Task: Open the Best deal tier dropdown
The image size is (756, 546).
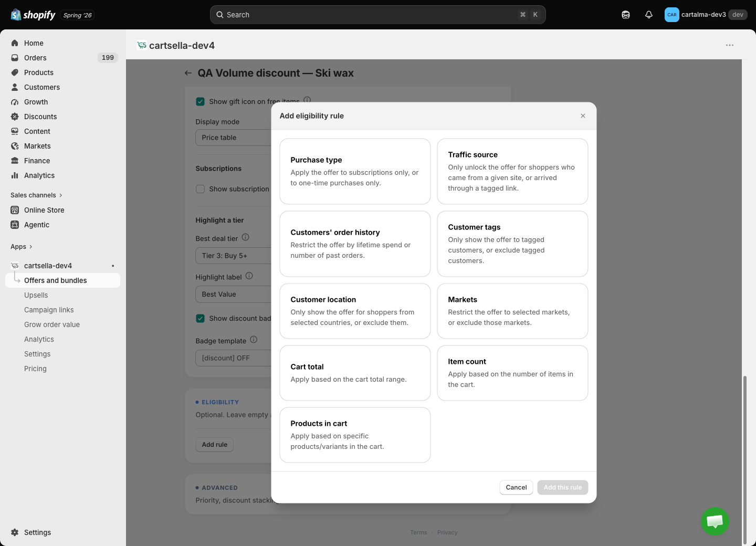Action: click(x=234, y=256)
